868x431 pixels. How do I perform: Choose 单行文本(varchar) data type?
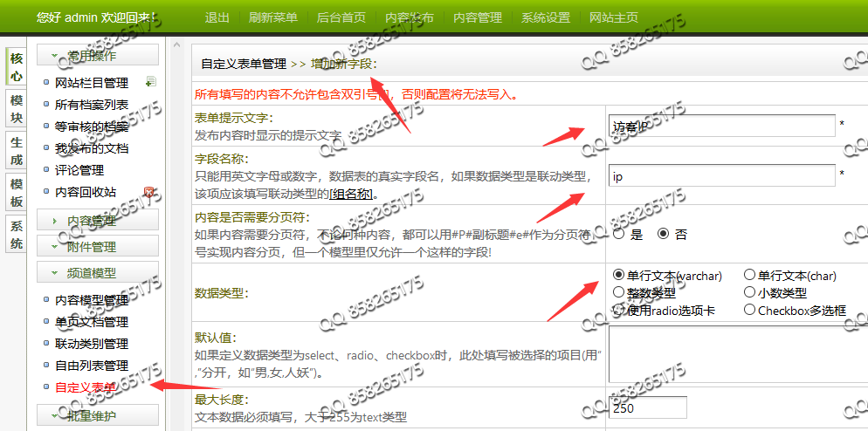pyautogui.click(x=619, y=275)
